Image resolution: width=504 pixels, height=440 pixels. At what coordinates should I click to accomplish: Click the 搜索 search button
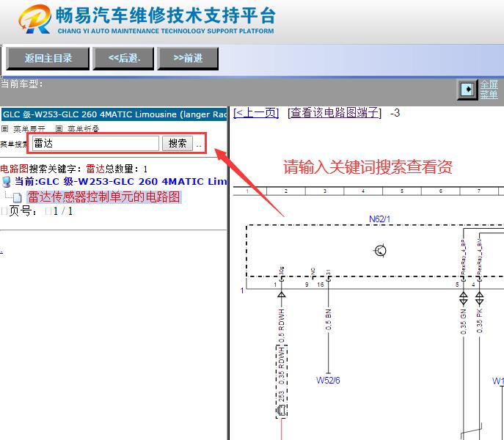pyautogui.click(x=178, y=143)
